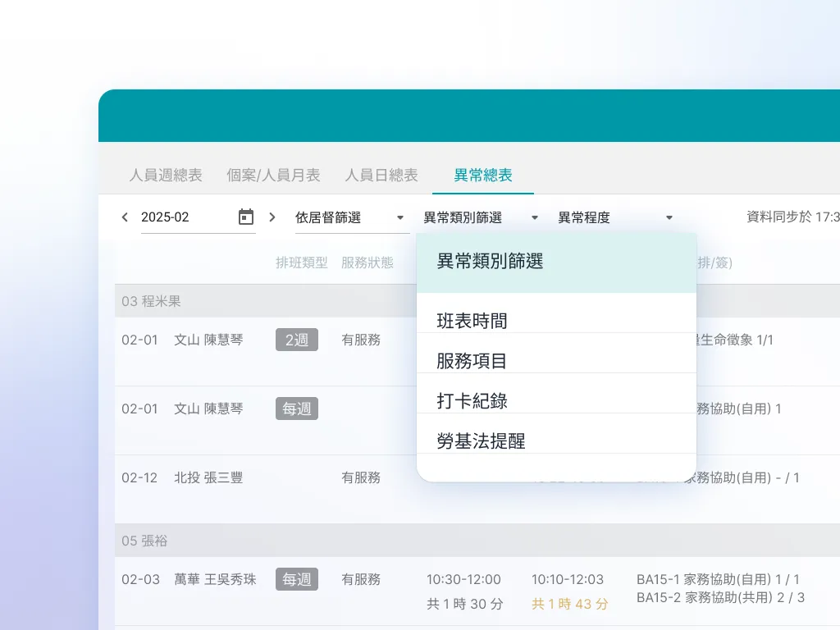Click 10:30-12:00 scheduled time cell
The image size is (840, 630).
(463, 579)
